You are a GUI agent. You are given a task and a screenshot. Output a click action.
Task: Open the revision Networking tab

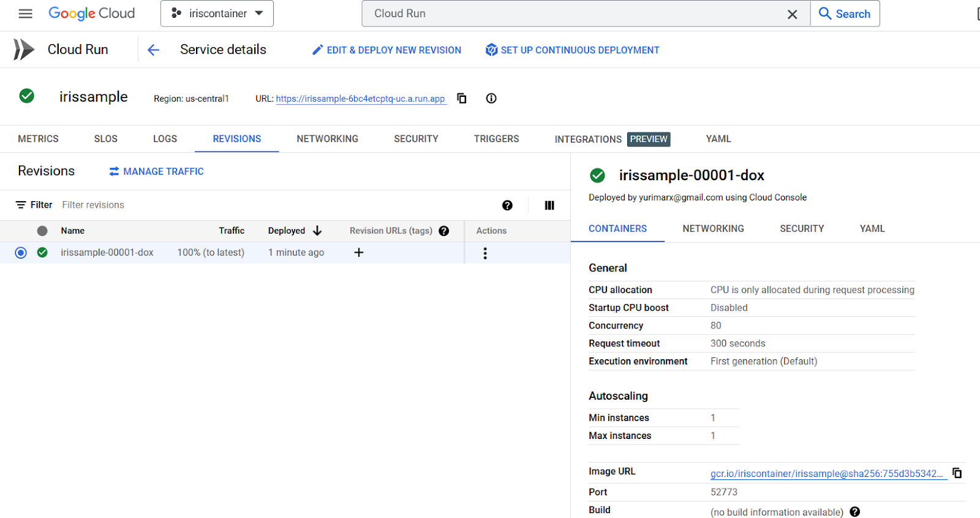714,229
